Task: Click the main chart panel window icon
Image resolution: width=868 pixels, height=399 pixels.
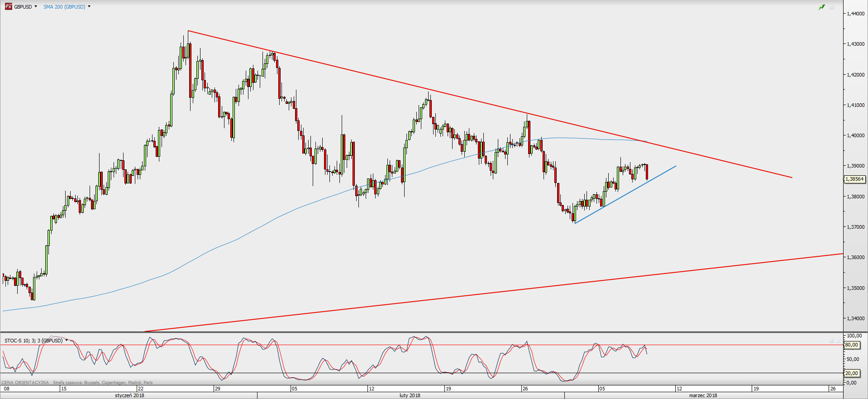Action: pyautogui.click(x=832, y=7)
